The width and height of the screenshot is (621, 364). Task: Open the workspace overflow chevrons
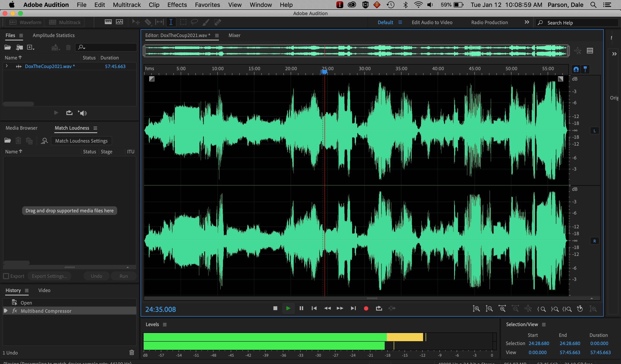[x=527, y=22]
